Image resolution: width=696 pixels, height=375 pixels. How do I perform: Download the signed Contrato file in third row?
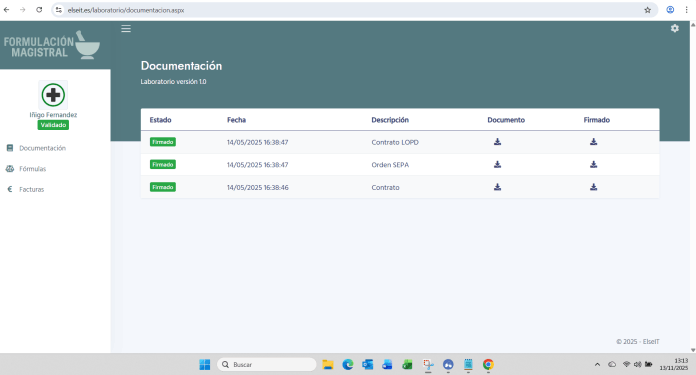pyautogui.click(x=593, y=187)
